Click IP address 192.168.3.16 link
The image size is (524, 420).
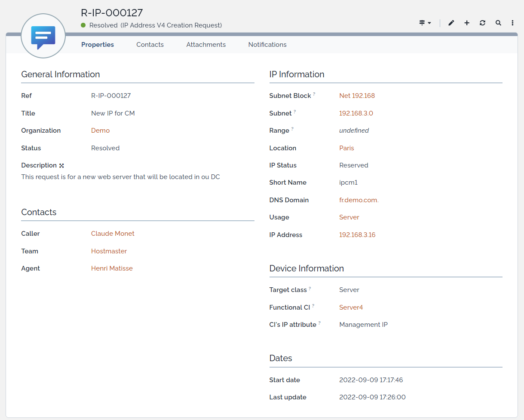point(357,235)
